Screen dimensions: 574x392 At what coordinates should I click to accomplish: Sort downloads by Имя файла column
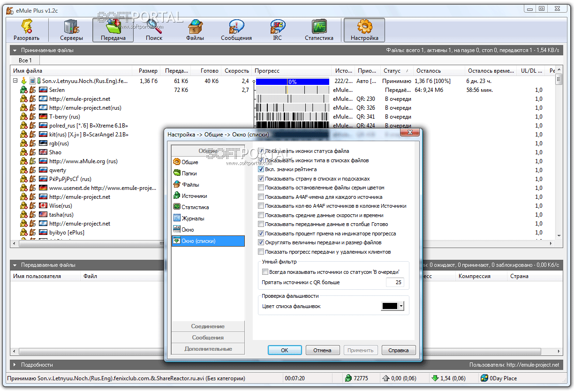pos(72,71)
